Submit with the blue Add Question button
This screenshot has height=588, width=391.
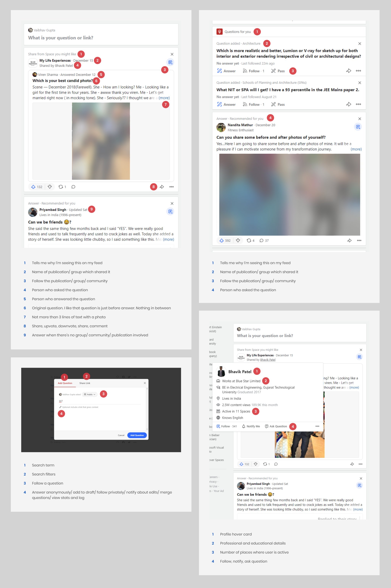pos(137,435)
